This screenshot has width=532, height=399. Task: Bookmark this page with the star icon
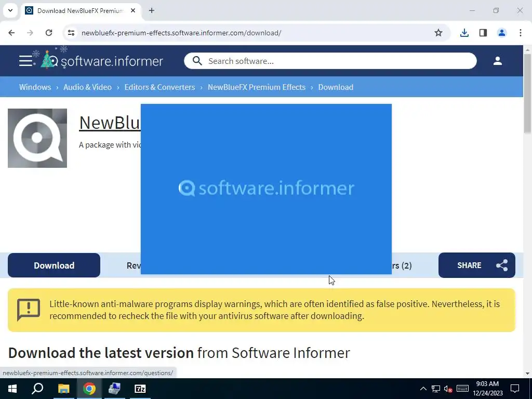pyautogui.click(x=438, y=33)
